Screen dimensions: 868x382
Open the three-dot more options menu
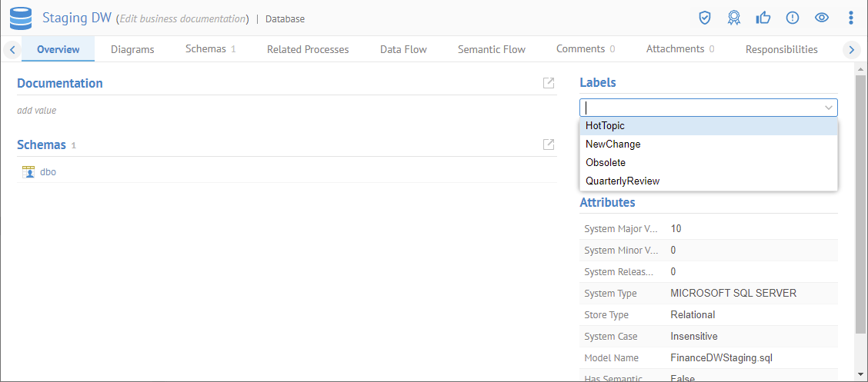[850, 18]
